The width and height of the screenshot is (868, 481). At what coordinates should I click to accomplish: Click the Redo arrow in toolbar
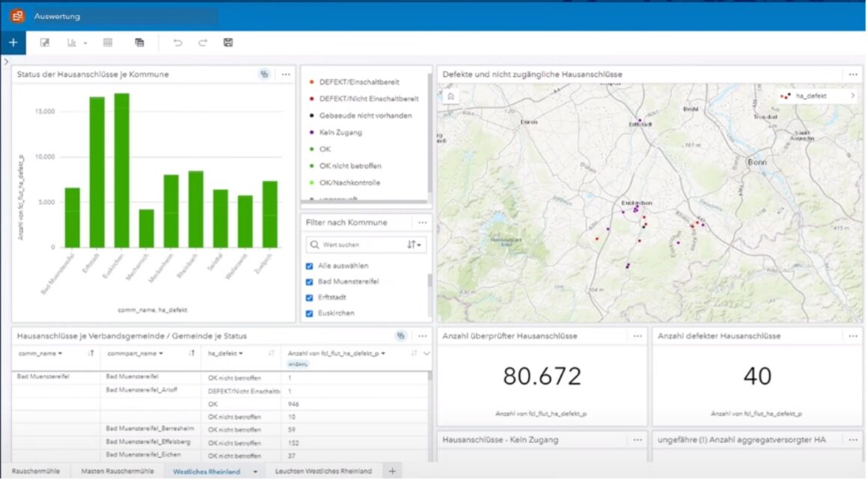203,43
